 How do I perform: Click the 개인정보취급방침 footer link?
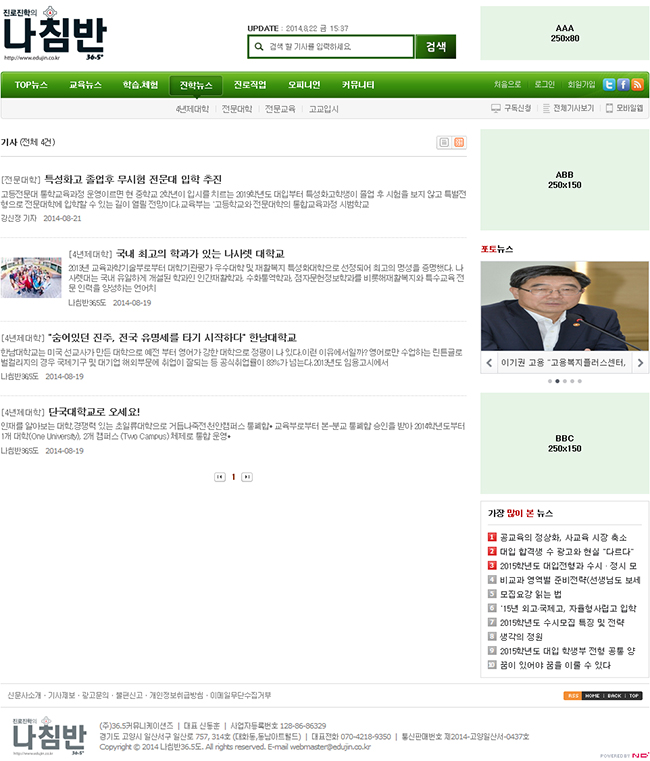pyautogui.click(x=176, y=695)
